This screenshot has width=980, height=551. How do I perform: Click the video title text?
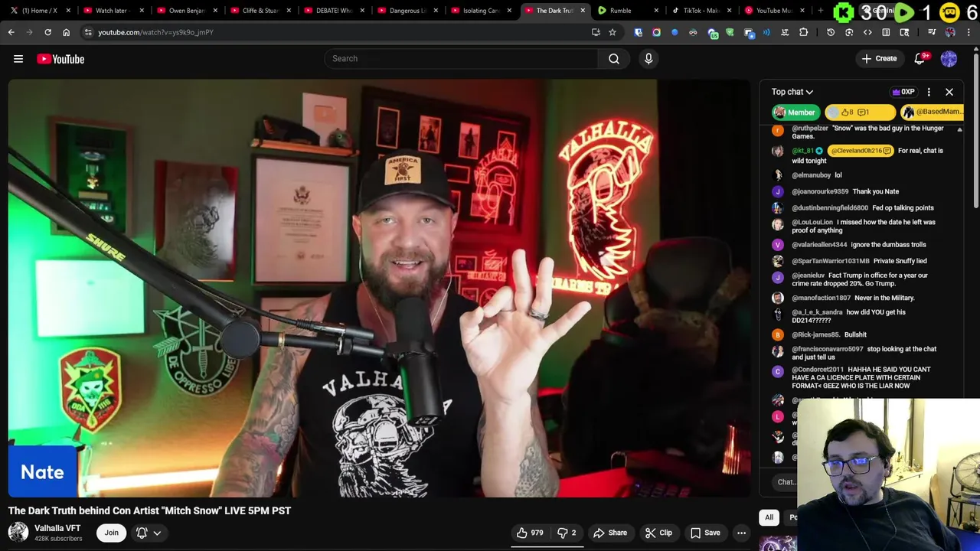pyautogui.click(x=149, y=510)
